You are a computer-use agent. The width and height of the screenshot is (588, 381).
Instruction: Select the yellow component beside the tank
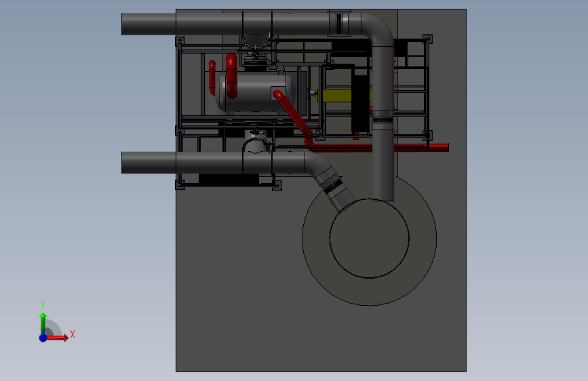point(336,96)
